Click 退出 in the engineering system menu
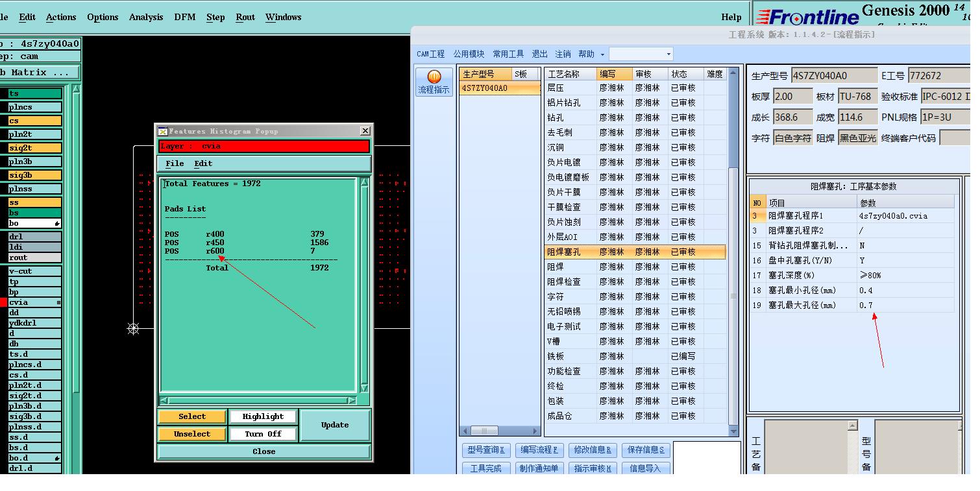Viewport: 980px width, 491px height. (540, 54)
